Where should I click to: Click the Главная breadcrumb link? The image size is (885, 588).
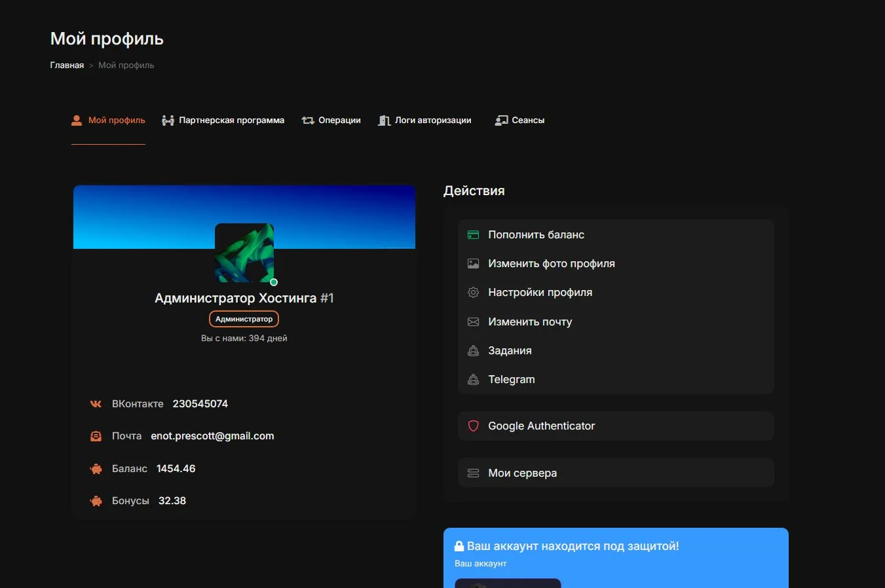pos(67,65)
